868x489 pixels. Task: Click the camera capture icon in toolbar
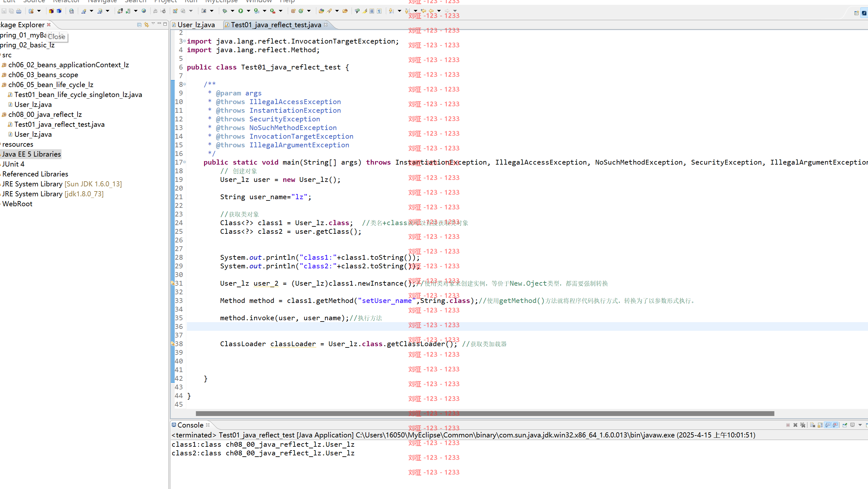pos(204,11)
